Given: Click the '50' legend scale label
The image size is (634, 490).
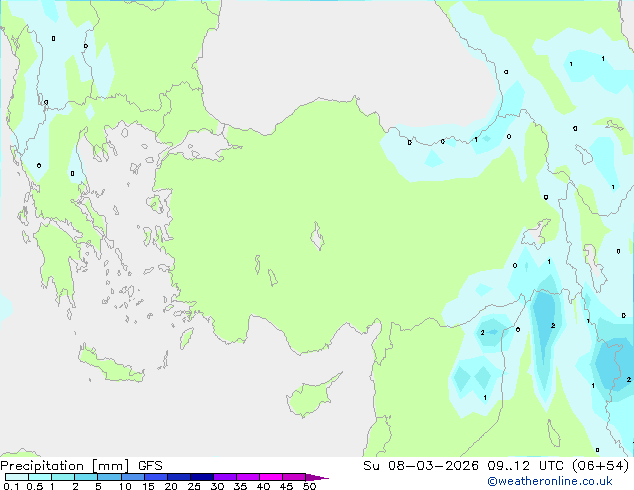Looking at the screenshot, I should (310, 486).
